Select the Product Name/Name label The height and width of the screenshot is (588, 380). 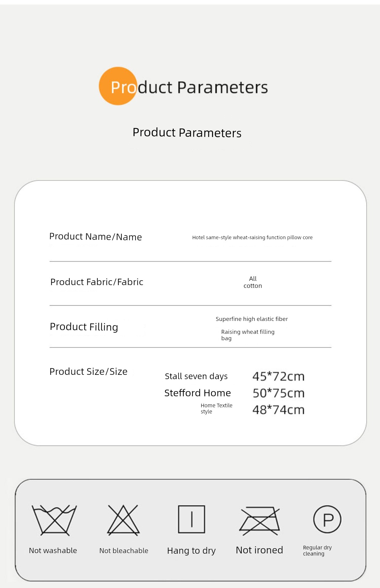pos(96,237)
